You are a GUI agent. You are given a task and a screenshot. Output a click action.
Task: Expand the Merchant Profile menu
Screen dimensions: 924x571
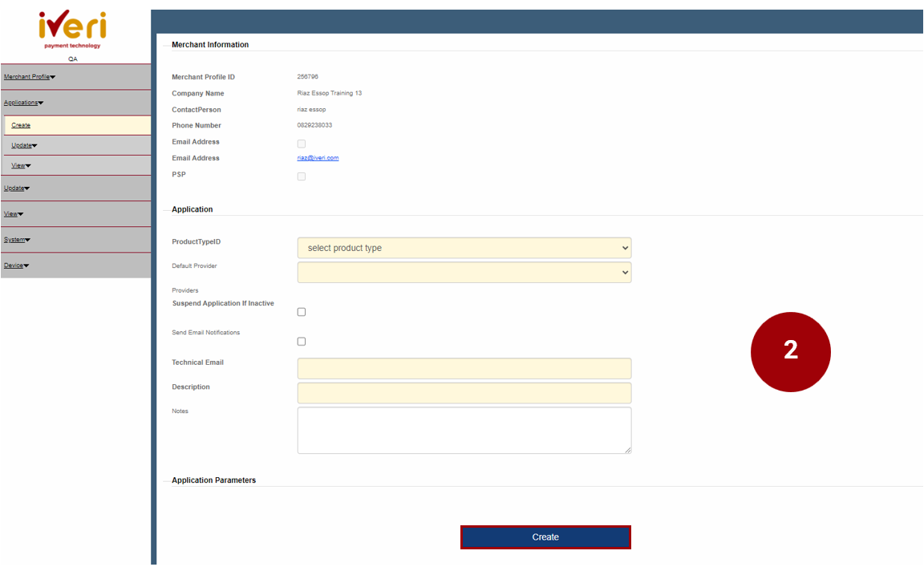pos(30,77)
